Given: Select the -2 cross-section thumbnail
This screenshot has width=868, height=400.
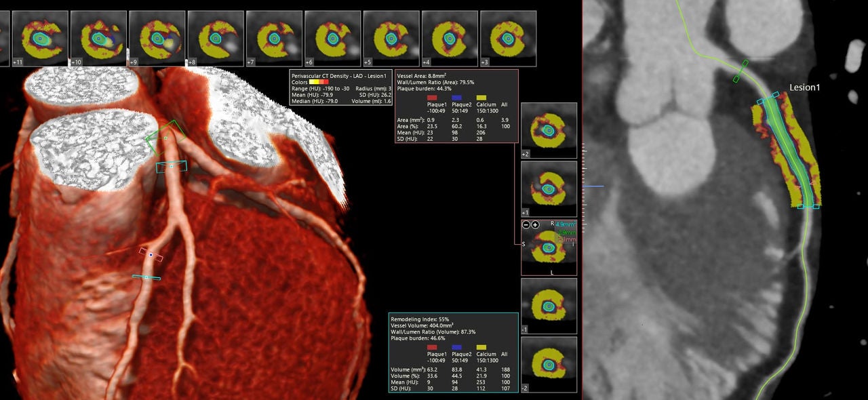Looking at the screenshot, I should [x=549, y=364].
